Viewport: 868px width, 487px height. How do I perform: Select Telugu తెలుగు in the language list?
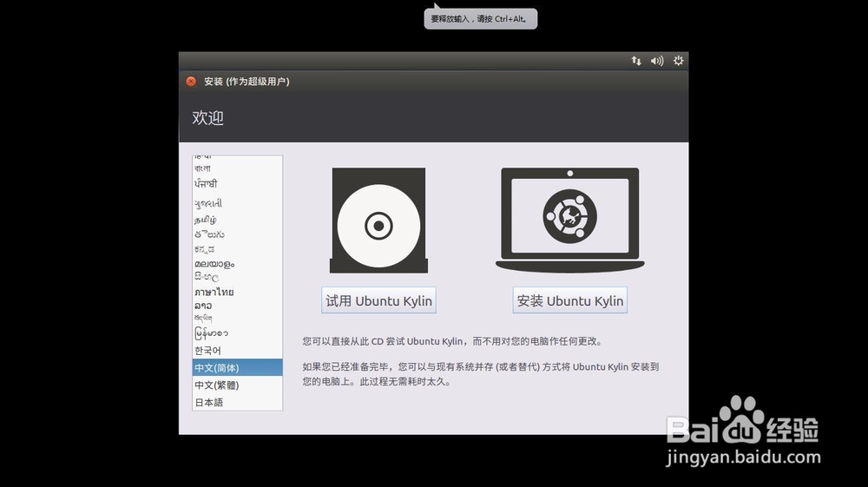[x=238, y=234]
